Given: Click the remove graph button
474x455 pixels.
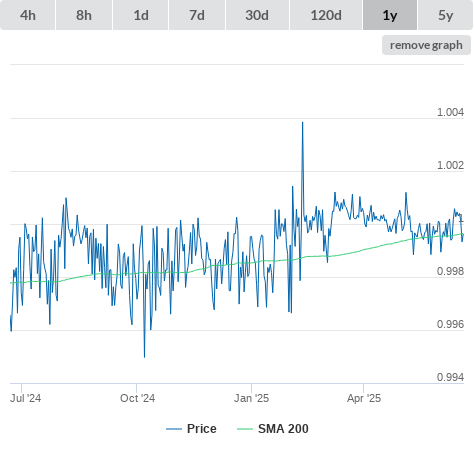Looking at the screenshot, I should (x=426, y=45).
